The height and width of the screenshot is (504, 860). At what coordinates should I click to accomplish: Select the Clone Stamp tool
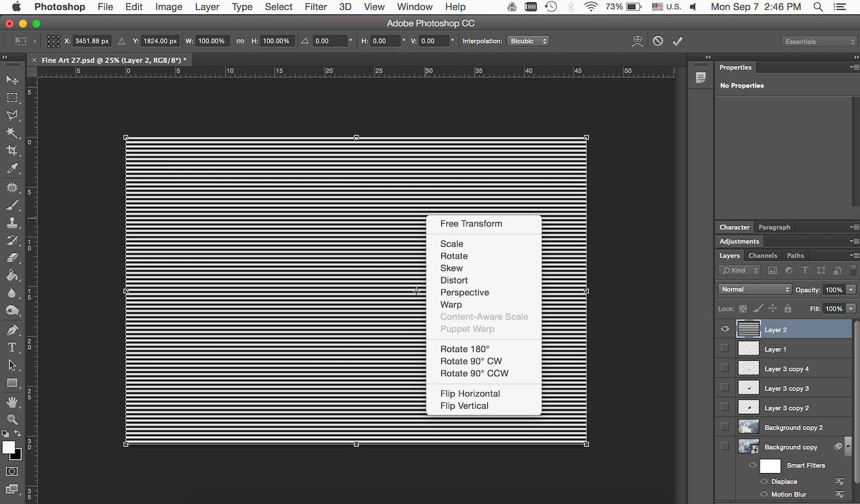coord(12,222)
